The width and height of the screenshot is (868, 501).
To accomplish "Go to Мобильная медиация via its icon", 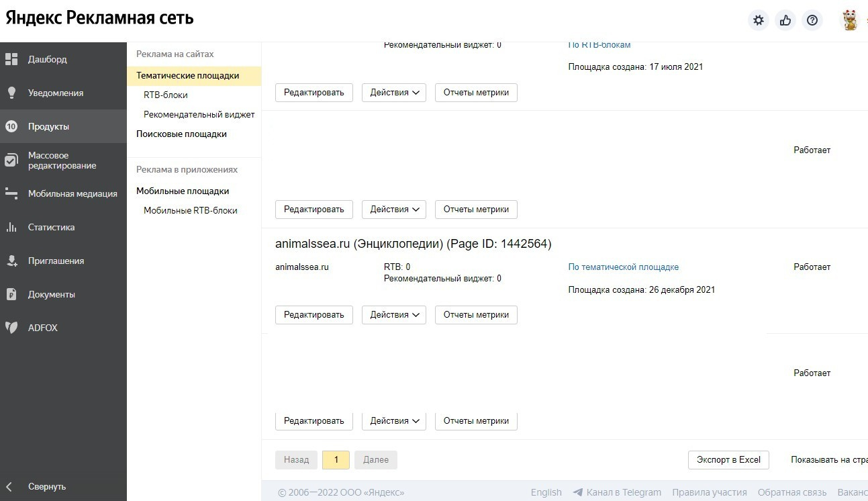I will coord(11,193).
